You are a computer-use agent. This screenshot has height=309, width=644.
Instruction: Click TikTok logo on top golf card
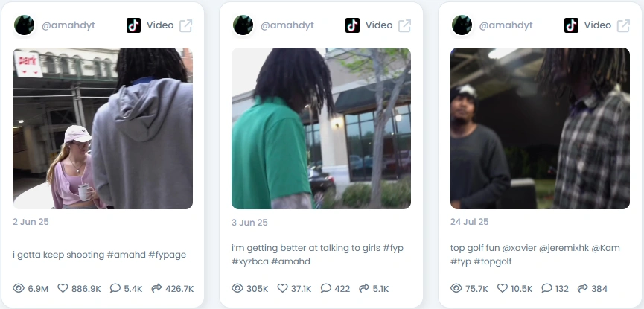[x=571, y=25]
